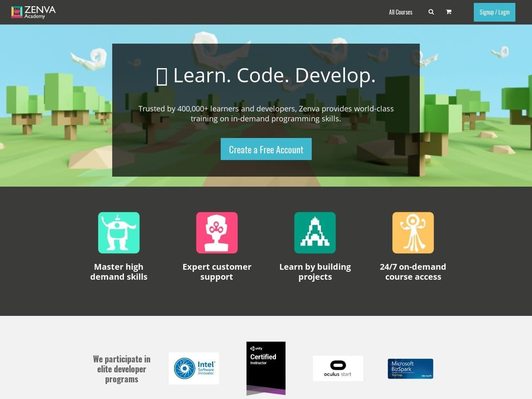The width and height of the screenshot is (532, 399).
Task: Open the search magnifier icon
Action: click(x=431, y=12)
